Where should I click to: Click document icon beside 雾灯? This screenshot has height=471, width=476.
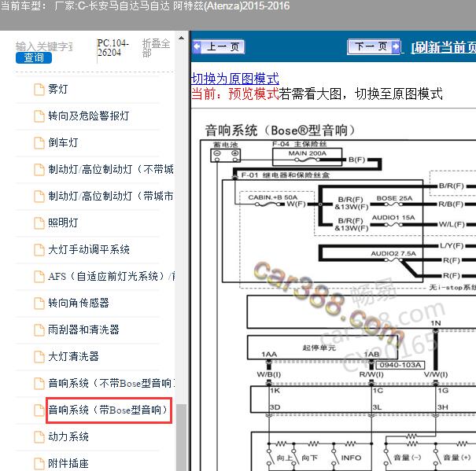click(39, 90)
